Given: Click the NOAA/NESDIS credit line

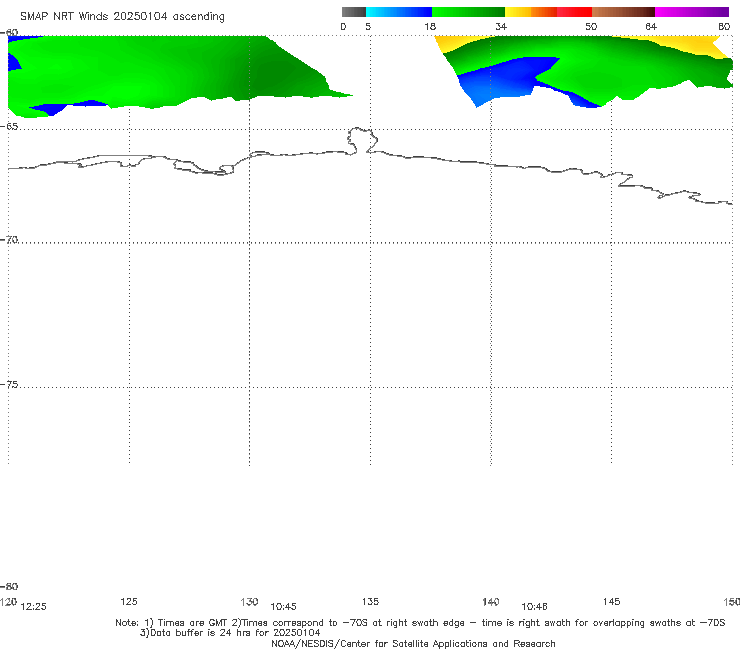Looking at the screenshot, I should [413, 643].
